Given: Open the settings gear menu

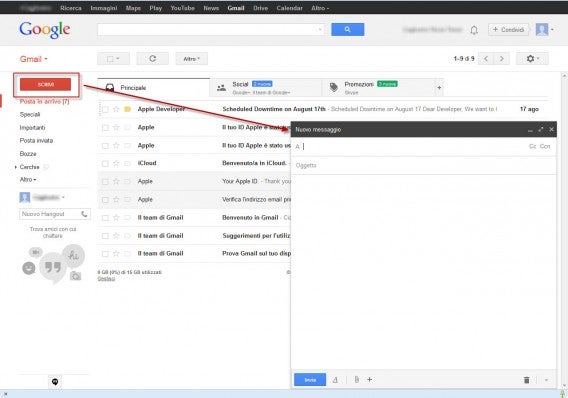Looking at the screenshot, I should coord(532,58).
